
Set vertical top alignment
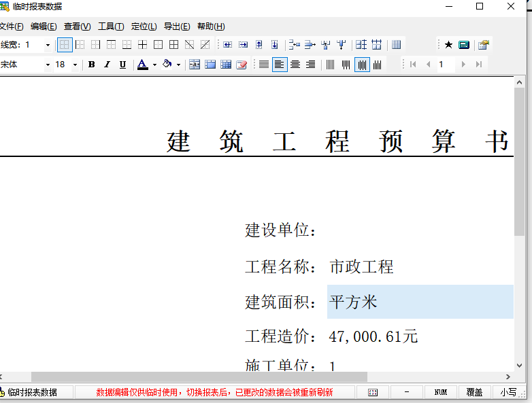pyautogui.click(x=346, y=65)
